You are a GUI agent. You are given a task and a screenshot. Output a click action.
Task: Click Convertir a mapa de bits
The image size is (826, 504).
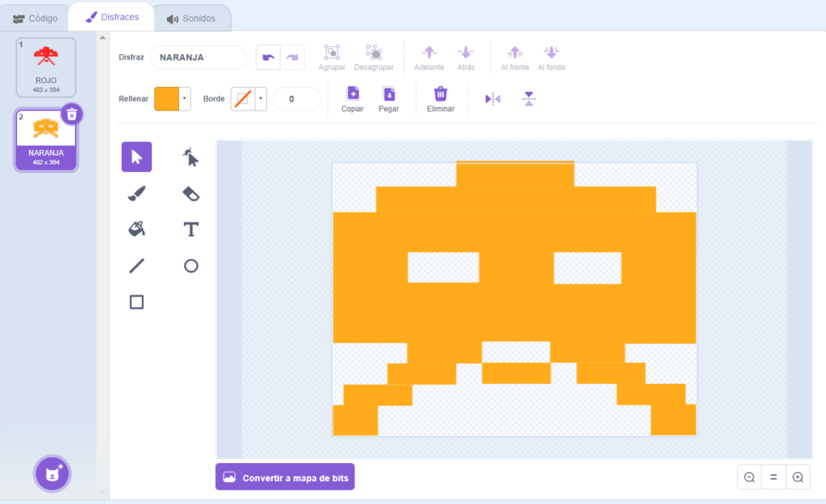coord(285,477)
